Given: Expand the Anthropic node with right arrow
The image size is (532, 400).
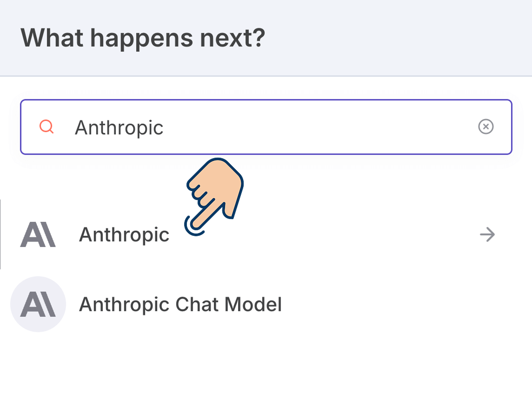Looking at the screenshot, I should (x=487, y=235).
